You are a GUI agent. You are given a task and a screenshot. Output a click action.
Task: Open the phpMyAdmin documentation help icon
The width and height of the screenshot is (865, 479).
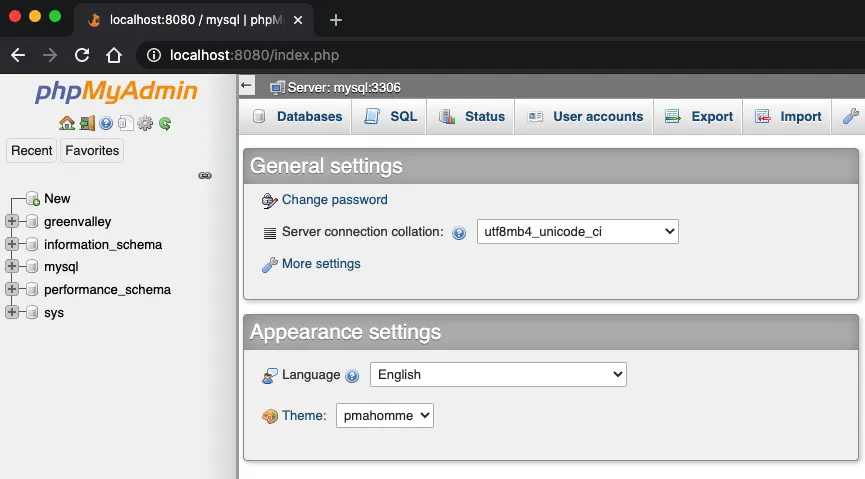click(106, 124)
